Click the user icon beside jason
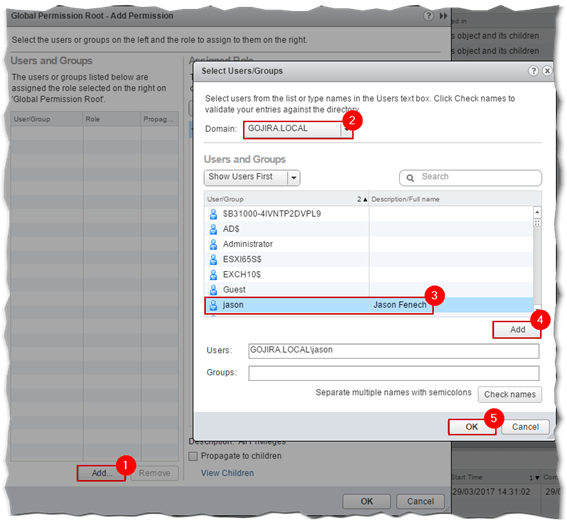This screenshot has width=567, height=525. pyautogui.click(x=213, y=305)
